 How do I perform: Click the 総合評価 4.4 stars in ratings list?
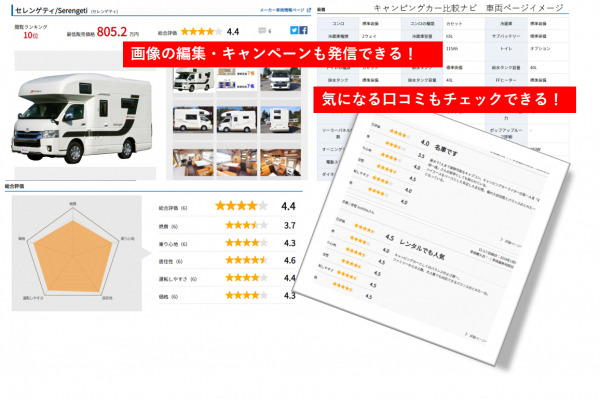point(241,206)
